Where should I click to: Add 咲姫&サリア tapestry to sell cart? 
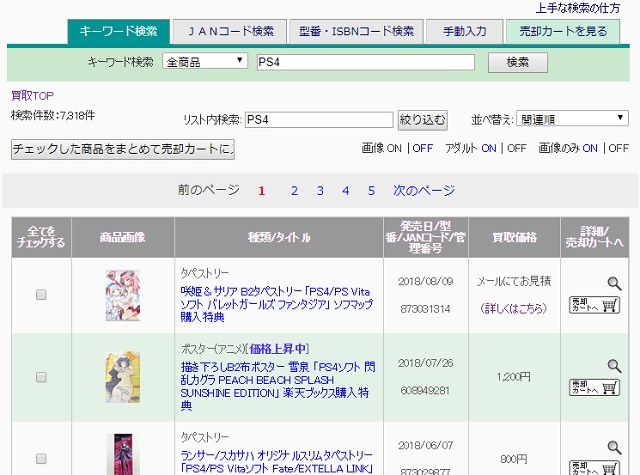[x=595, y=305]
